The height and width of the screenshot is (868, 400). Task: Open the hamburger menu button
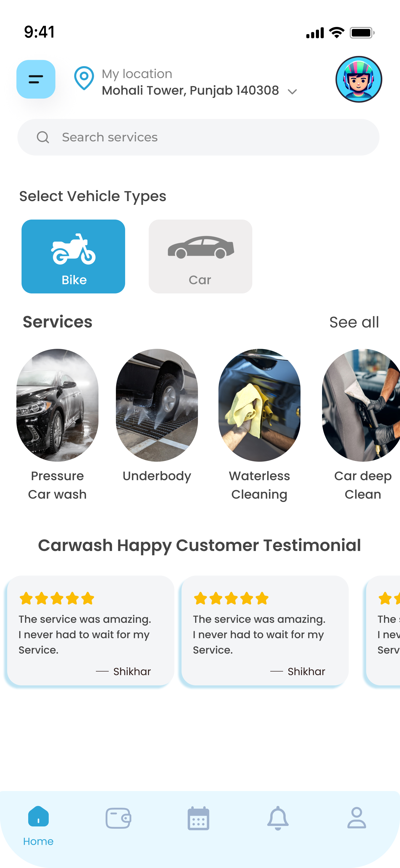(x=36, y=79)
